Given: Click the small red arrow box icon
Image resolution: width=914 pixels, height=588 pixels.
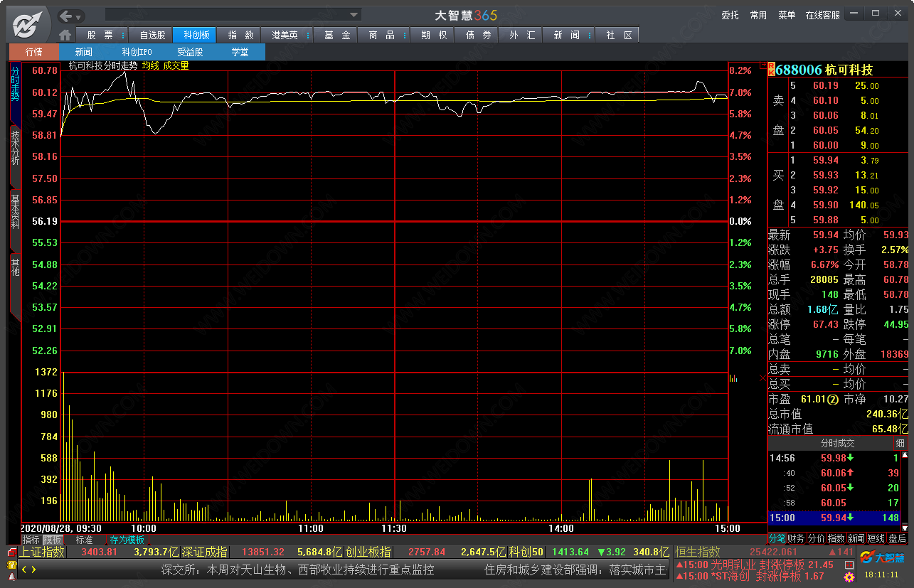Looking at the screenshot, I should point(762,64).
